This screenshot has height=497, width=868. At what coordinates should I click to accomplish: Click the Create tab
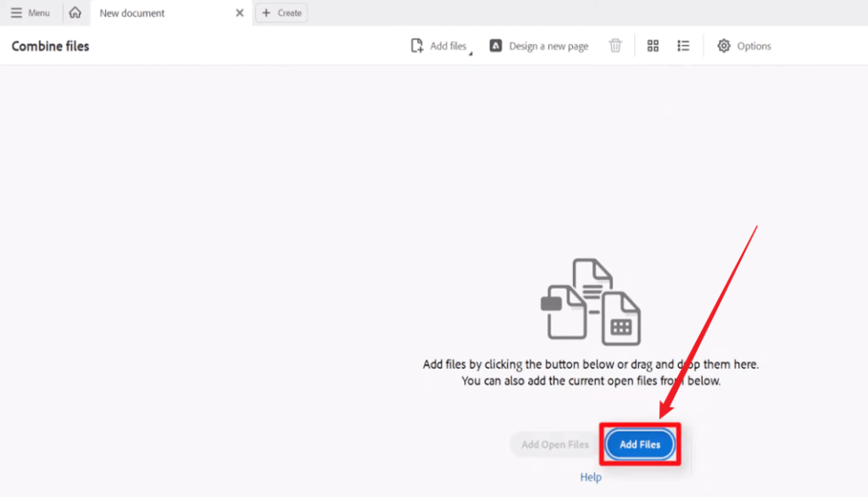[281, 12]
